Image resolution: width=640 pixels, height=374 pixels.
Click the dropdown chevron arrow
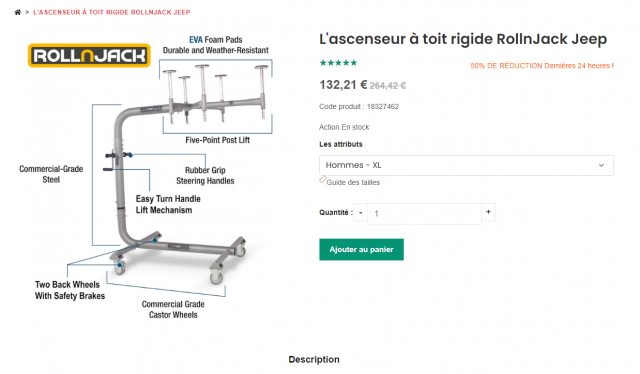point(601,165)
